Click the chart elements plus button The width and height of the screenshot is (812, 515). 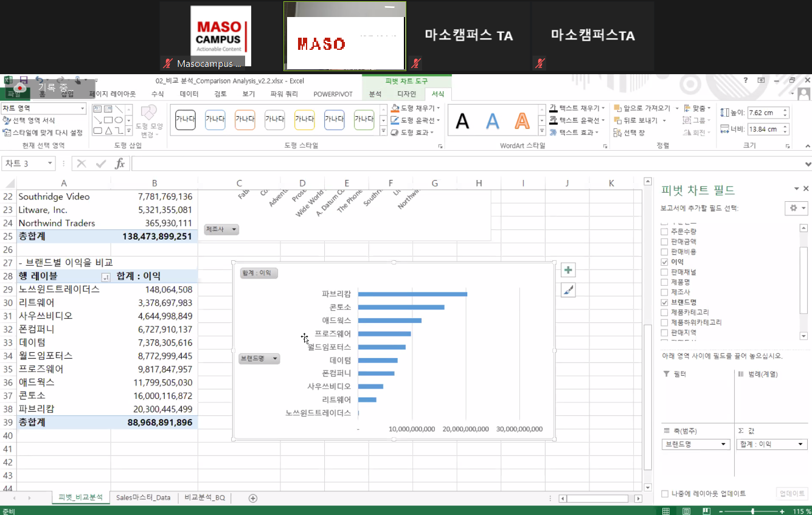point(567,271)
